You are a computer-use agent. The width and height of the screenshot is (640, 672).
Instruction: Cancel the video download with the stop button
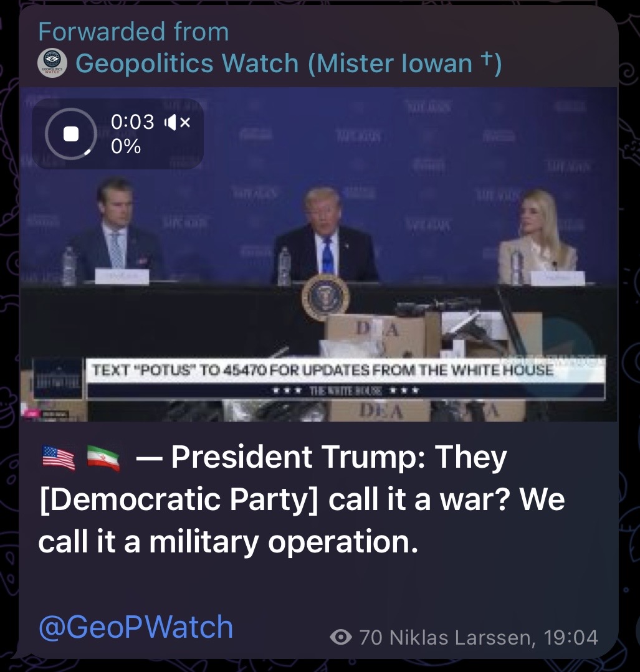(x=71, y=134)
